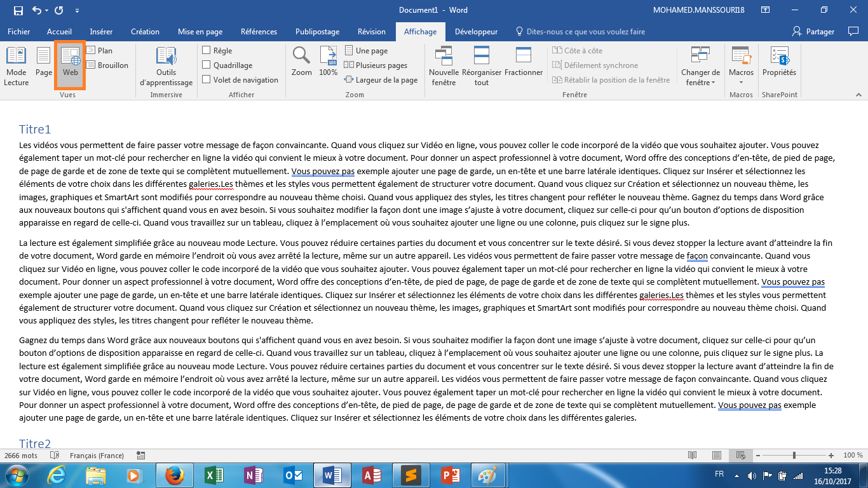Image resolution: width=868 pixels, height=488 pixels.
Task: Click the volume speaker tray icon
Action: 752,475
